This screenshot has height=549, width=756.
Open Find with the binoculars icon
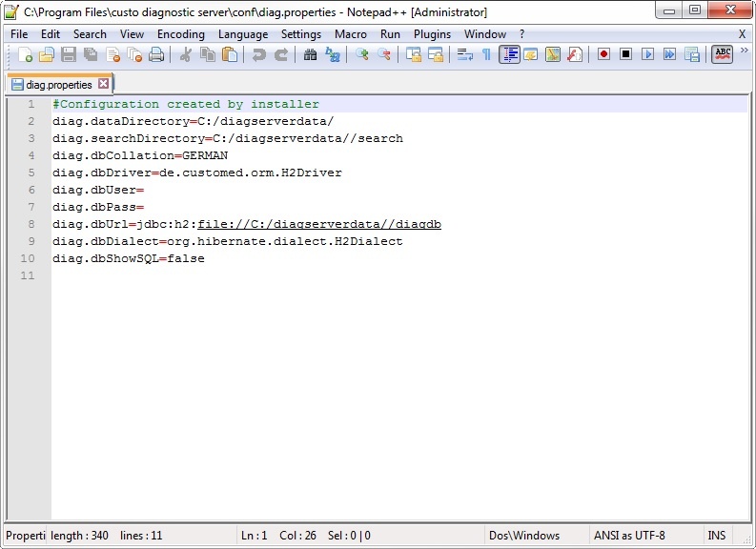310,54
